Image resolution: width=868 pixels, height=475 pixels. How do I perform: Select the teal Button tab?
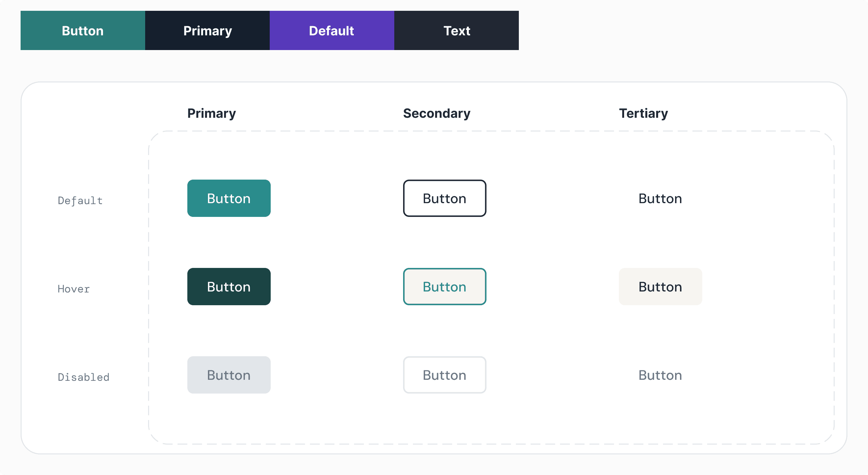coord(83,30)
